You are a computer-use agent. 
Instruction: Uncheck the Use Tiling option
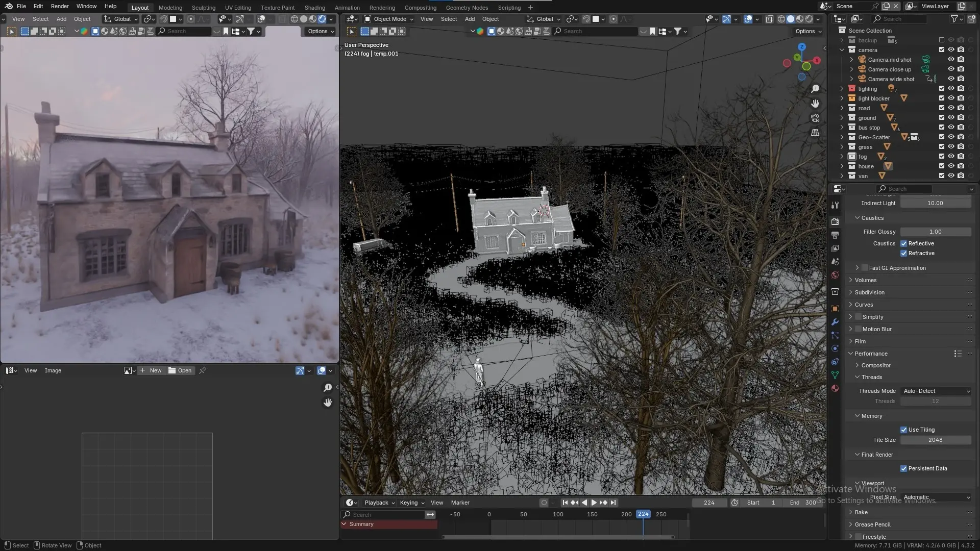[x=903, y=430]
